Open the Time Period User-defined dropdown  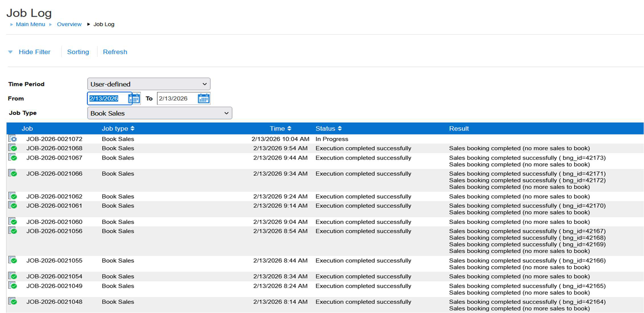pyautogui.click(x=149, y=84)
